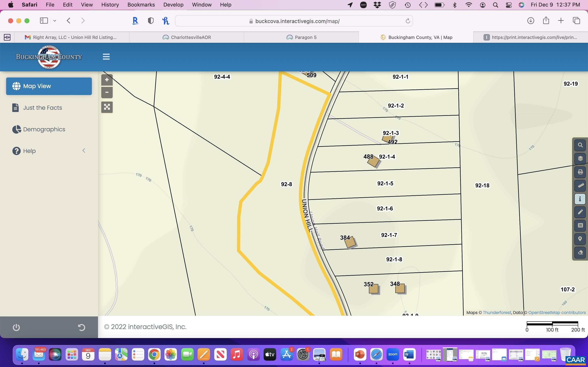Screen dimensions: 588x367
Task: Open the Bookmarks menu
Action: [x=141, y=5]
